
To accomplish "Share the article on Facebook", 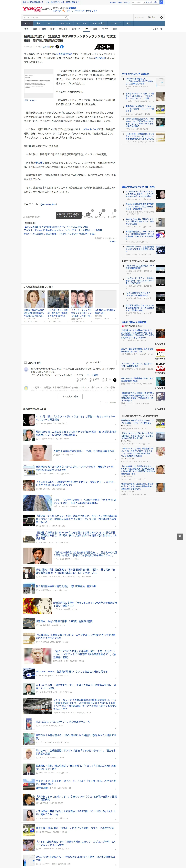I will click(x=62, y=47).
